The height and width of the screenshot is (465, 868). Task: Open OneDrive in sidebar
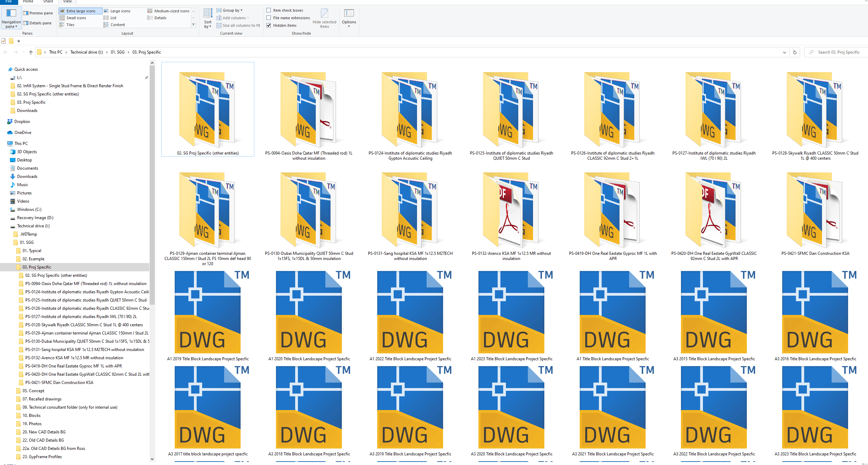pyautogui.click(x=23, y=133)
